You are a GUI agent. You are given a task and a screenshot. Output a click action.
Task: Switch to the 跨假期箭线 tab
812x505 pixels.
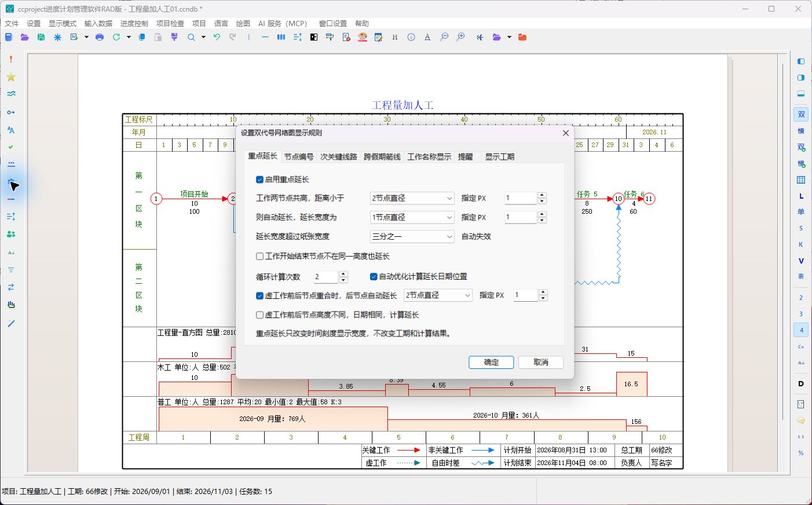(382, 157)
